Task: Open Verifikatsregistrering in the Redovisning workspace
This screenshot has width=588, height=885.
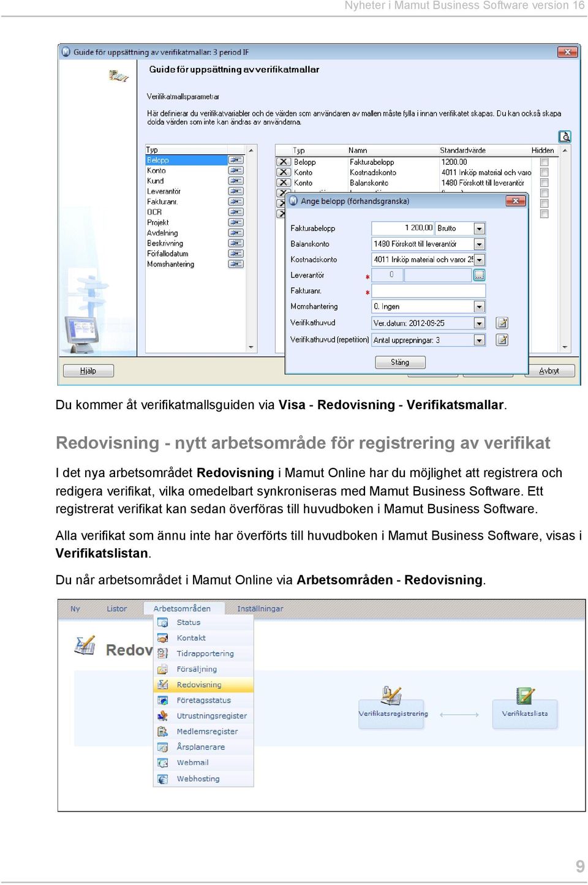Action: (x=392, y=709)
